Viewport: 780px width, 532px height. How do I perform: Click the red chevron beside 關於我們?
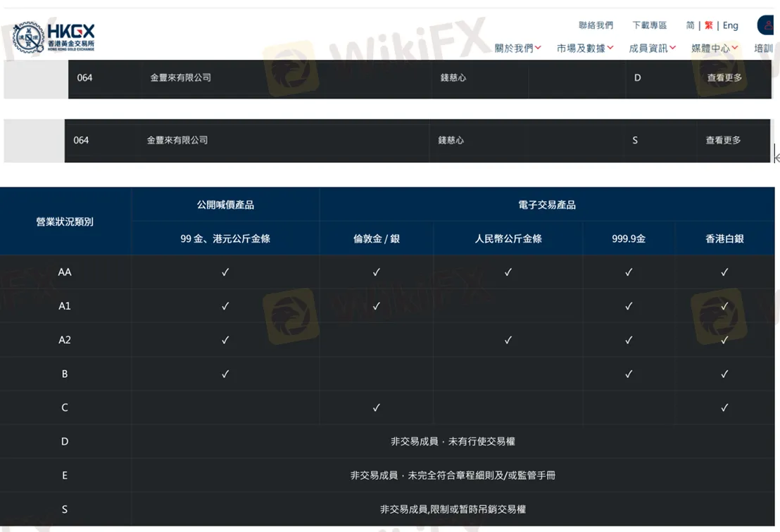538,48
